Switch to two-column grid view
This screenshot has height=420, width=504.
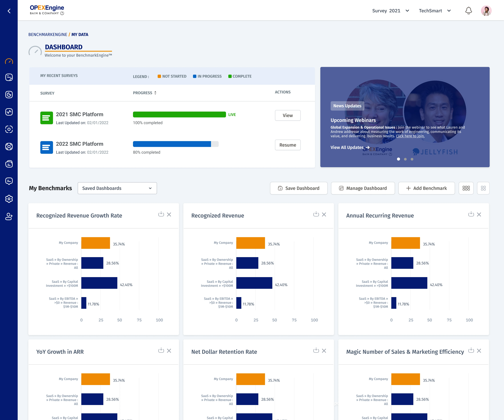483,188
